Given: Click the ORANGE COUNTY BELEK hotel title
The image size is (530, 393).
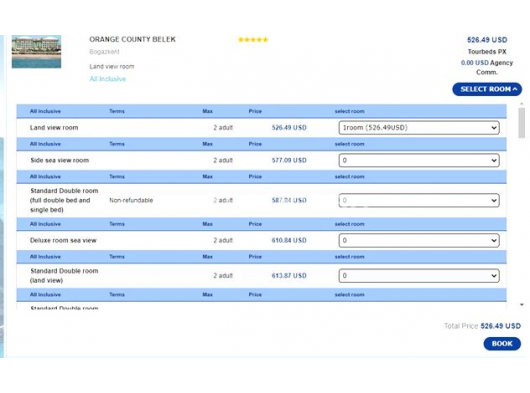Looking at the screenshot, I should coord(132,39).
